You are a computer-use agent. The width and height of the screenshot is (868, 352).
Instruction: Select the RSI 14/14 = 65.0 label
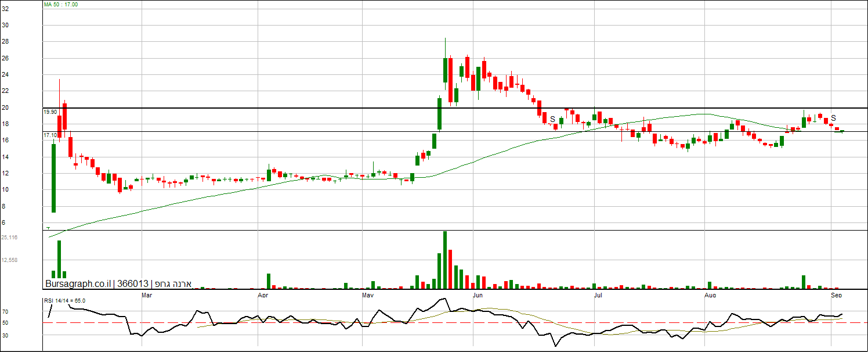tap(65, 300)
